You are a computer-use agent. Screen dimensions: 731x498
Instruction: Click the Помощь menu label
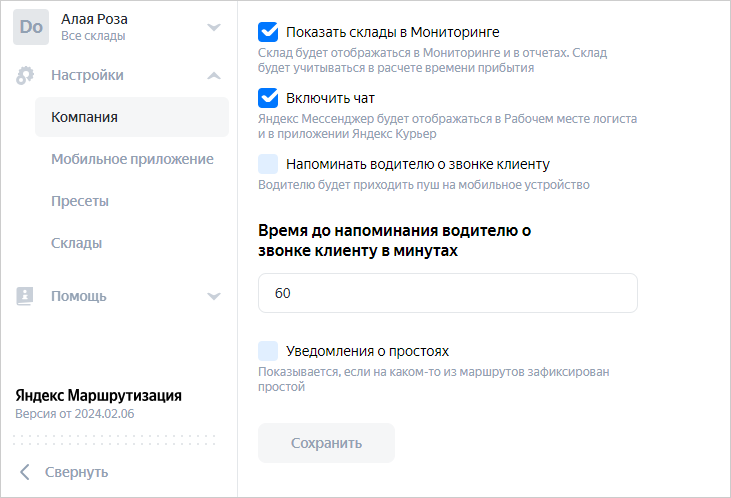(79, 296)
